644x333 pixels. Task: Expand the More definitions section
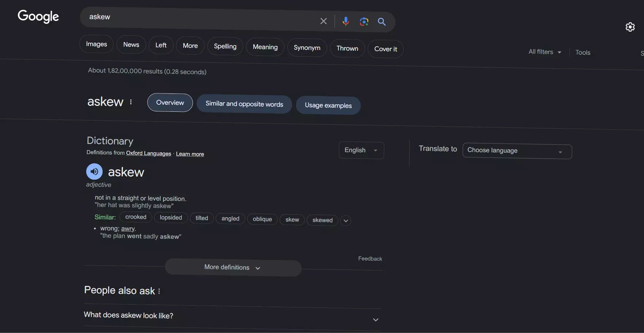coord(233,267)
